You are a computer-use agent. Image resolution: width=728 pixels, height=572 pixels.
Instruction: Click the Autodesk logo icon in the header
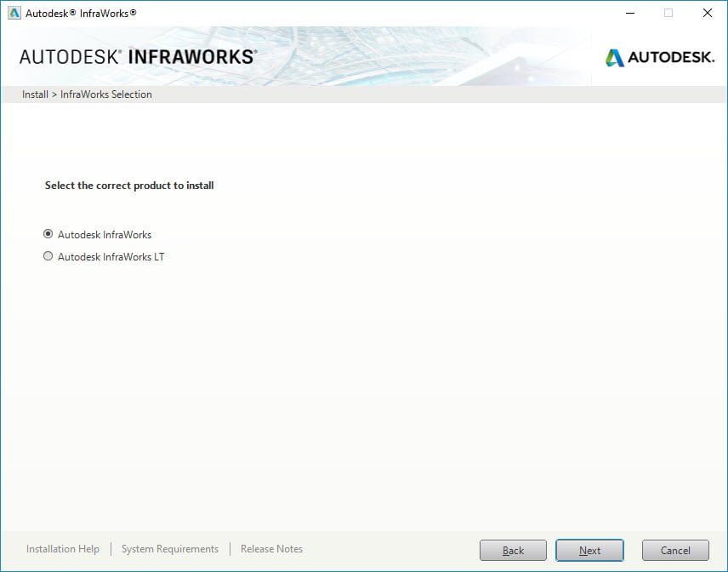pos(615,58)
